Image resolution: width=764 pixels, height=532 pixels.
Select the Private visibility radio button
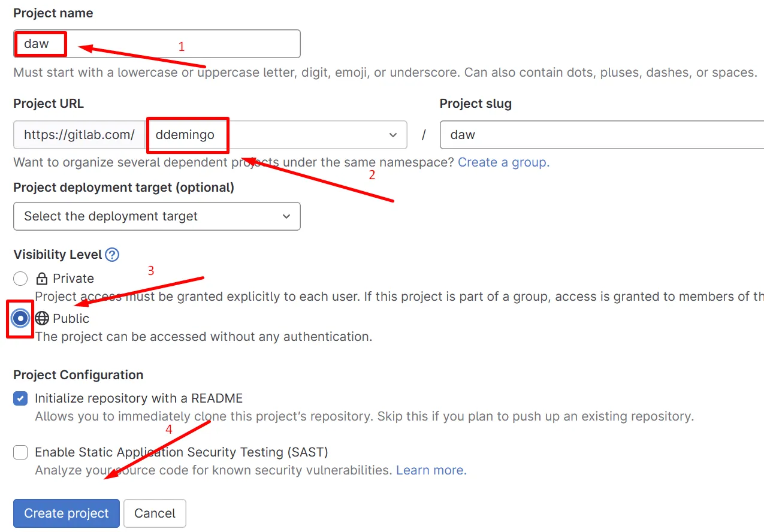pos(20,279)
